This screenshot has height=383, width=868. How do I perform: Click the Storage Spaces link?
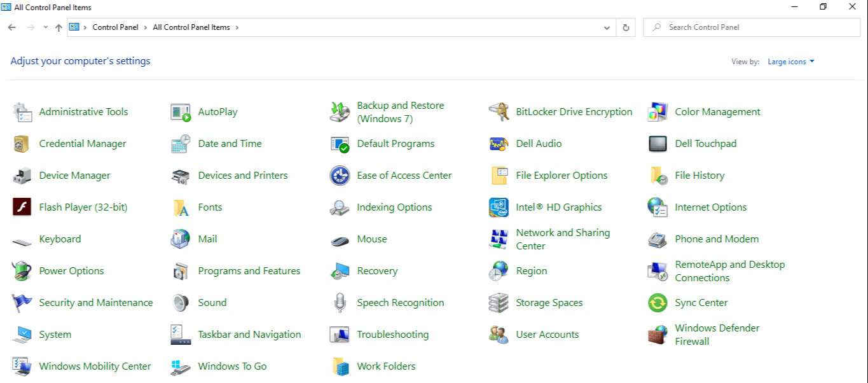(x=549, y=303)
